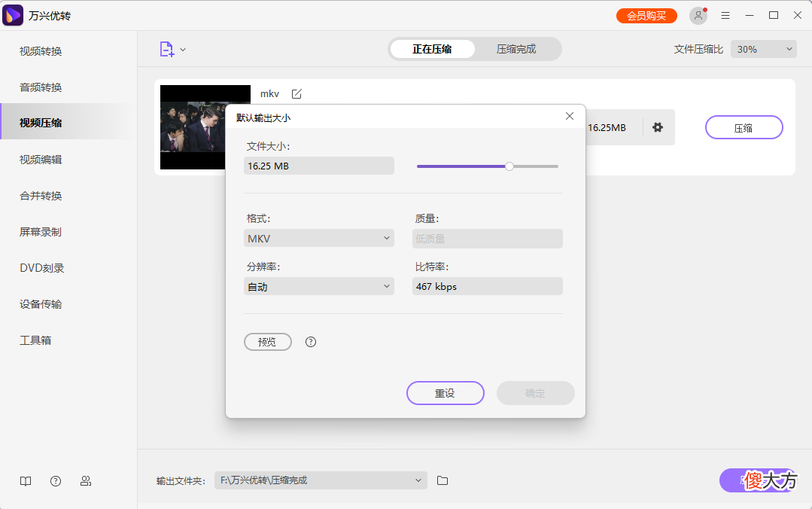Click the add file icon
This screenshot has width=812, height=509.
166,49
